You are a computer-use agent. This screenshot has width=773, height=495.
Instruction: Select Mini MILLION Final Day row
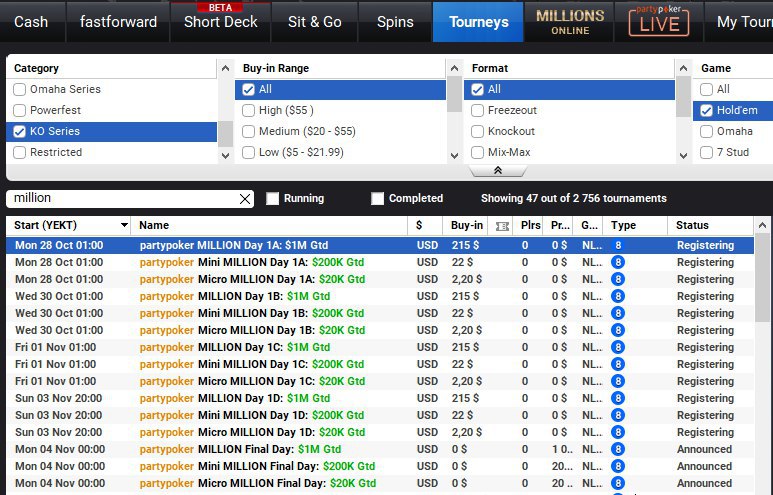coord(380,466)
